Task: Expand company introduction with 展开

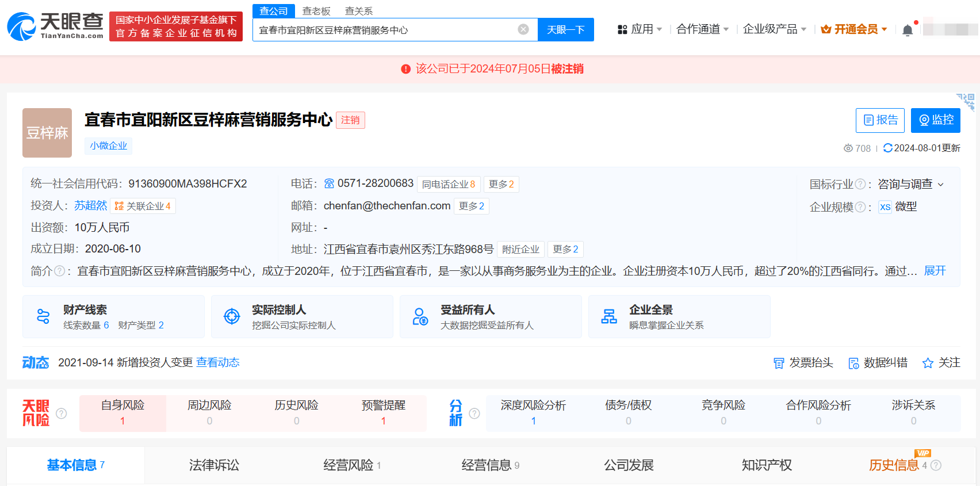Action: (x=935, y=271)
